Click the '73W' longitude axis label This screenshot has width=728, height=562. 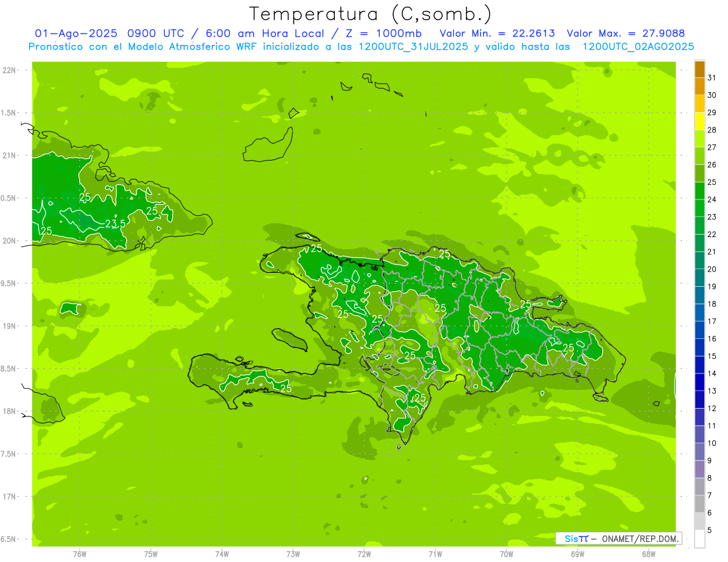click(x=293, y=554)
